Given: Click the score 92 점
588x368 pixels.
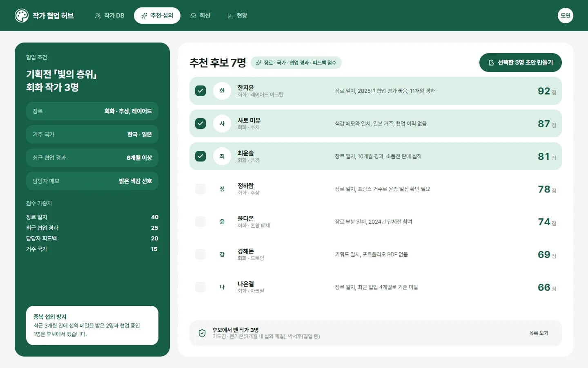Looking at the screenshot, I should click(547, 91).
